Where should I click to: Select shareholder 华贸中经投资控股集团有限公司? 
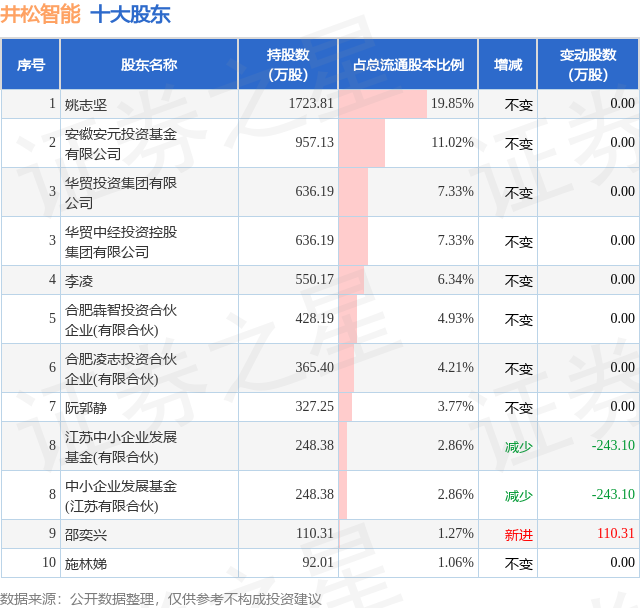pyautogui.click(x=121, y=242)
